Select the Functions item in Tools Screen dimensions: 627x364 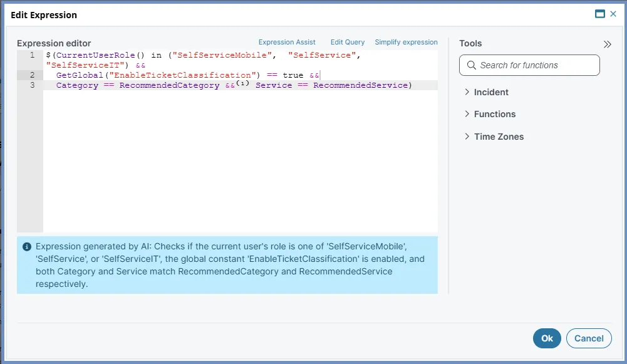click(495, 115)
